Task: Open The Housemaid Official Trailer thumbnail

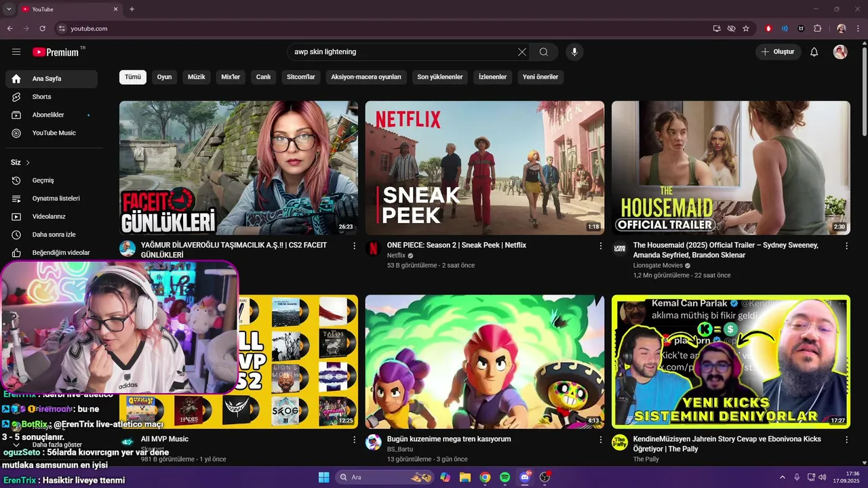Action: [731, 168]
